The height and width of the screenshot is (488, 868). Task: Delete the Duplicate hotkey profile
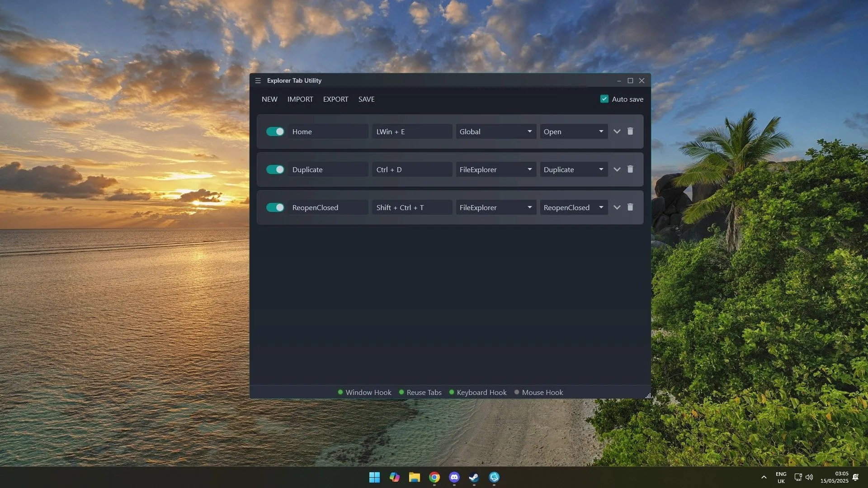point(630,169)
